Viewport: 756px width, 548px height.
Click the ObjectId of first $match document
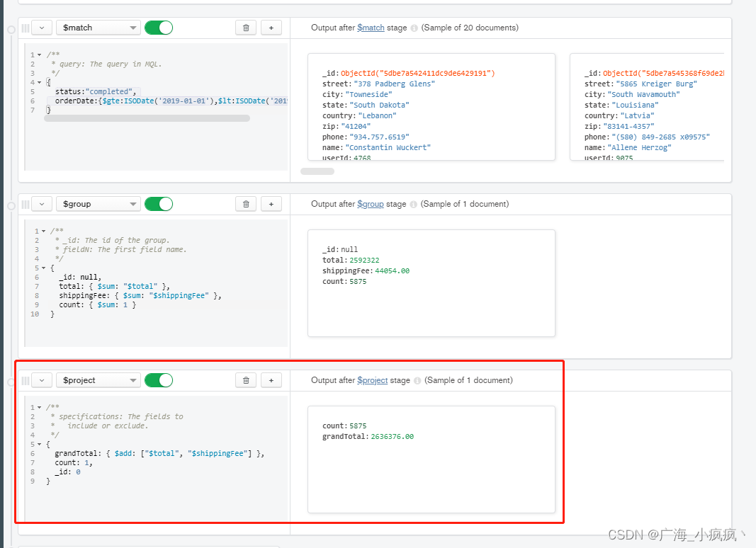pyautogui.click(x=417, y=73)
